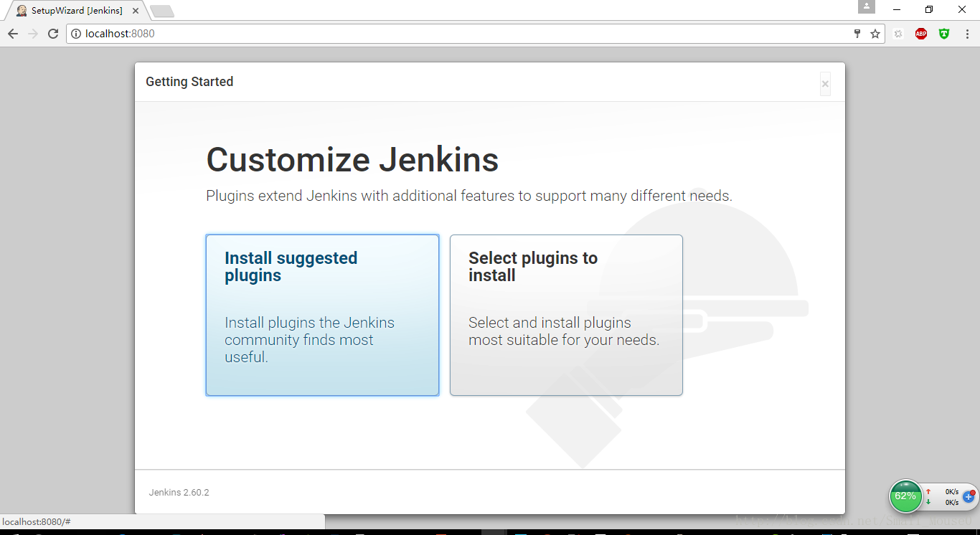The width and height of the screenshot is (980, 535).
Task: Click the Getting Started title
Action: 189,82
